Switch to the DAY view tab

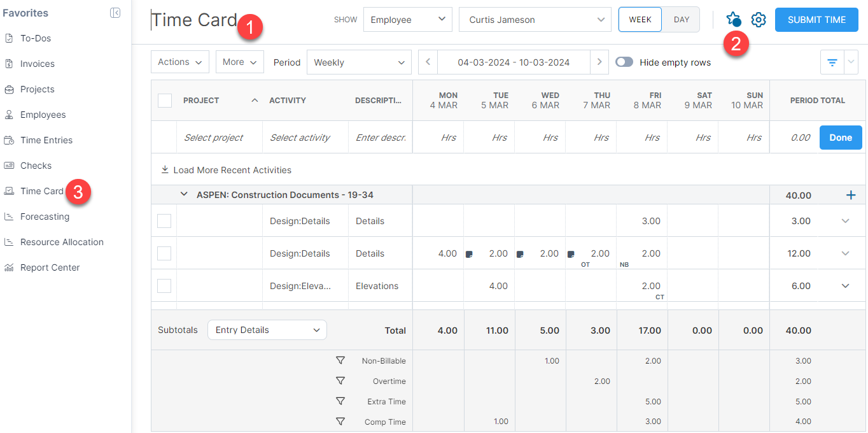pyautogui.click(x=680, y=19)
